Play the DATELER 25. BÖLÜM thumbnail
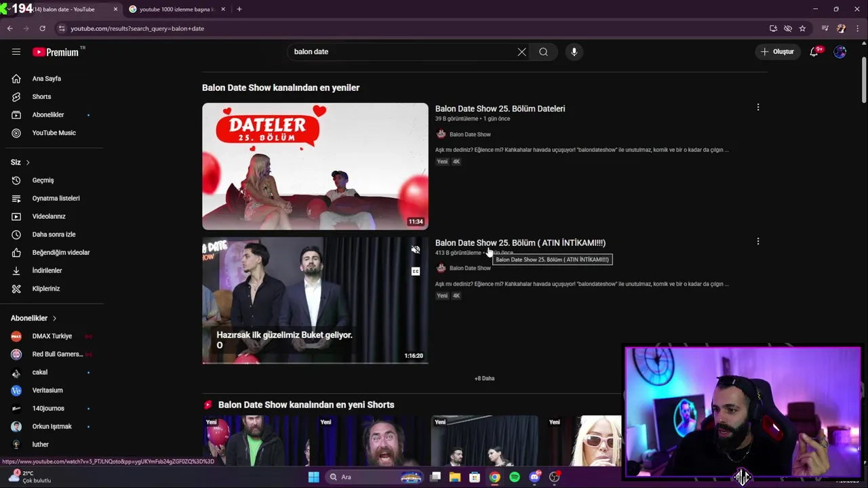This screenshot has height=488, width=868. (x=315, y=166)
